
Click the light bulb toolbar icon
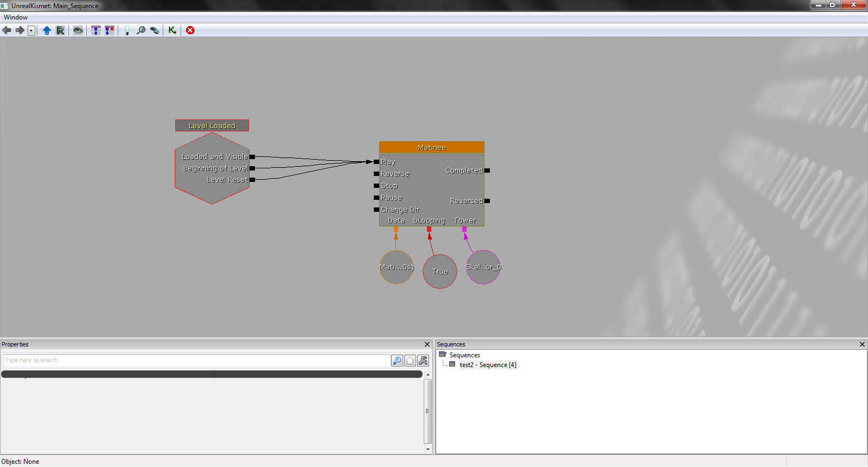[x=127, y=30]
